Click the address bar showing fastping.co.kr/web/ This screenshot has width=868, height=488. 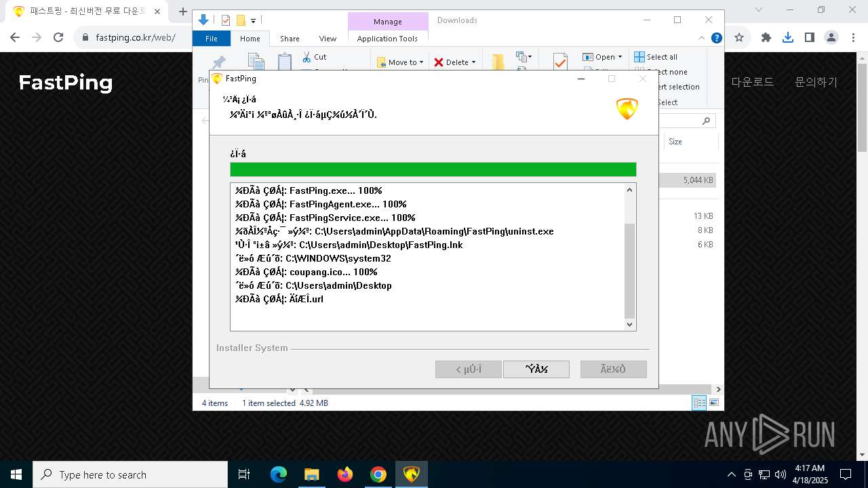(x=136, y=37)
